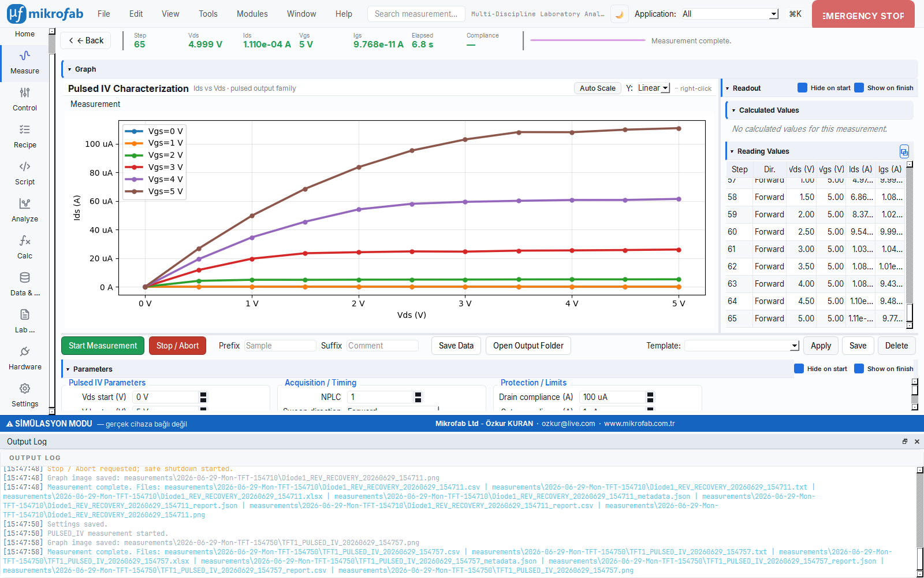Click the Reading Values table scrollbar
924x578 pixels.
pos(910,245)
